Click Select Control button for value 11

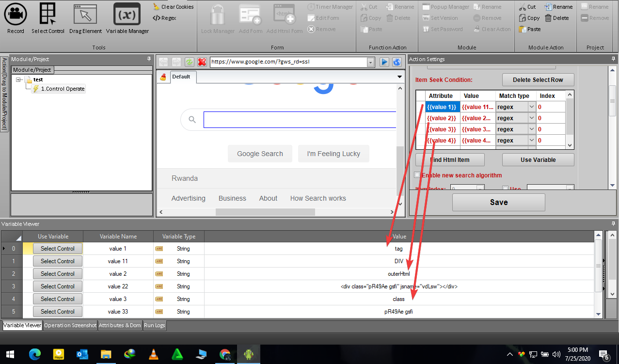tap(58, 261)
